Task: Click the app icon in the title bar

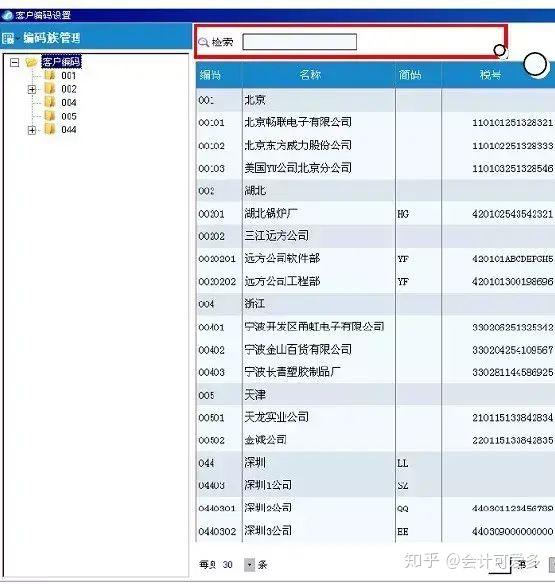Action: (7, 15)
